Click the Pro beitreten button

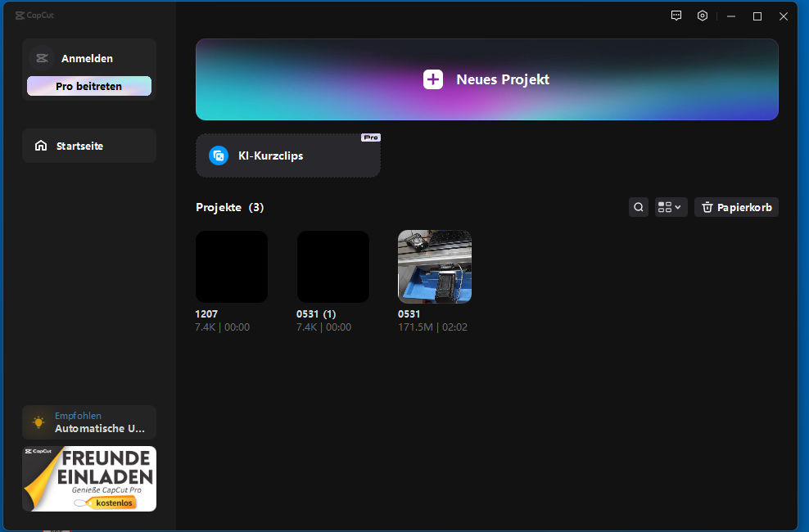pos(88,85)
